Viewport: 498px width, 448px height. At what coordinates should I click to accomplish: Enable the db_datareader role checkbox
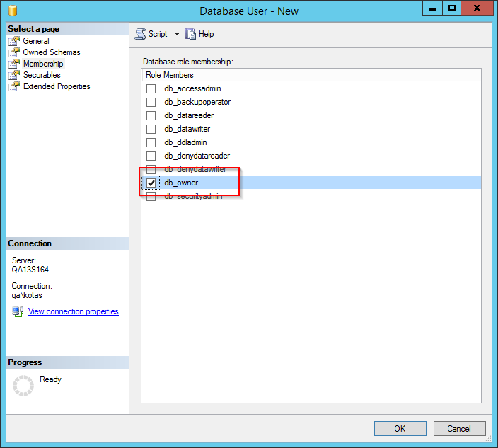pos(151,115)
